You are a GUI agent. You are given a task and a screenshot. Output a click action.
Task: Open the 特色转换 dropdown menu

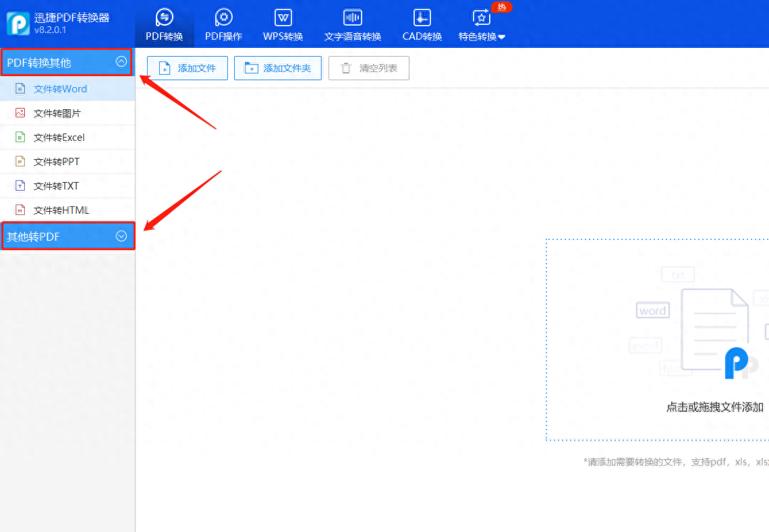482,24
